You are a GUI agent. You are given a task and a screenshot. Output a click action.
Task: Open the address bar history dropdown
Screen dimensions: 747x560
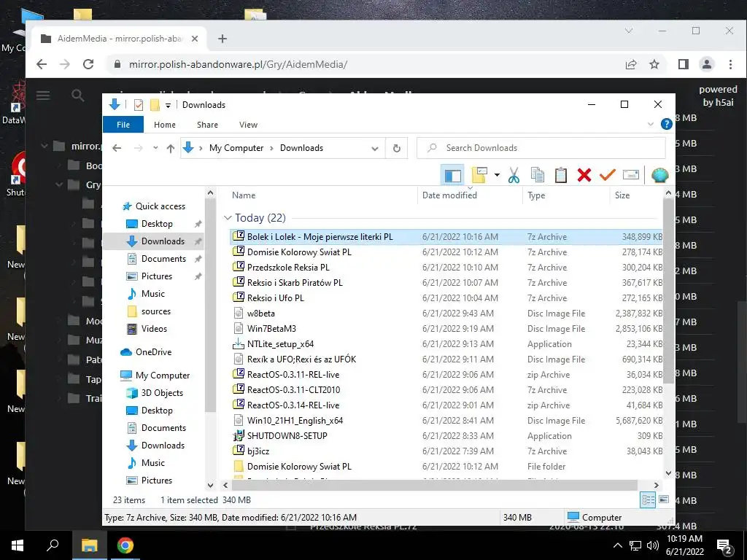tap(375, 148)
